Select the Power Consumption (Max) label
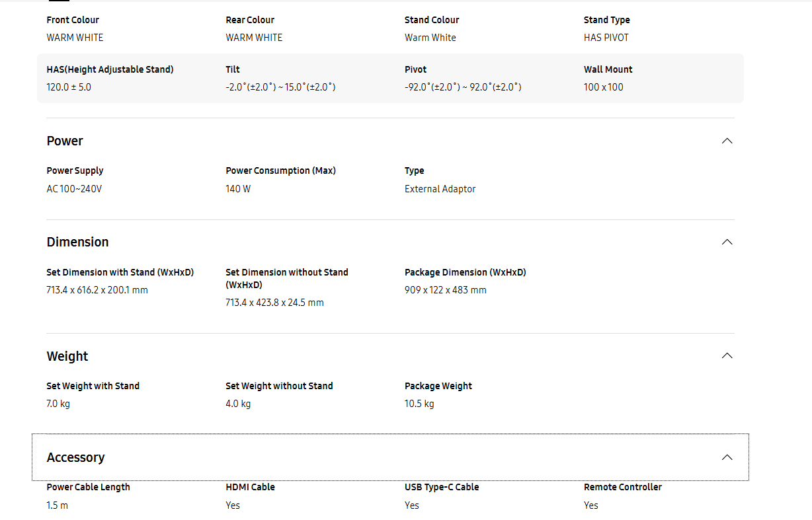This screenshot has height=520, width=812. 280,170
